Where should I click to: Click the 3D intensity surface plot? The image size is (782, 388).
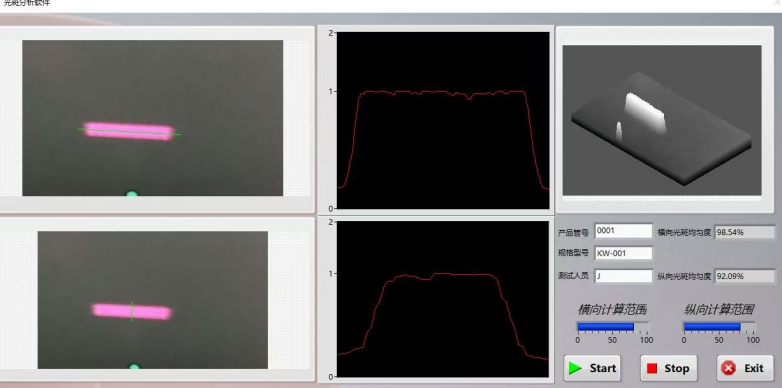coord(662,120)
